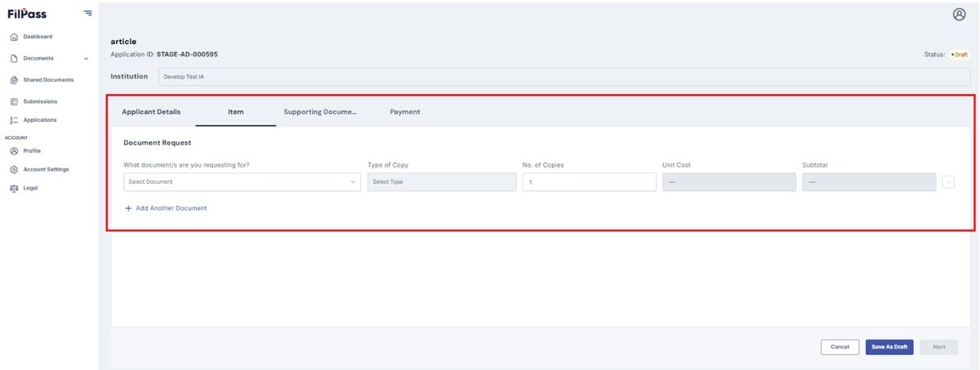Image resolution: width=980 pixels, height=370 pixels.
Task: Collapse the sidebar with the menu toggle icon
Action: 87,13
